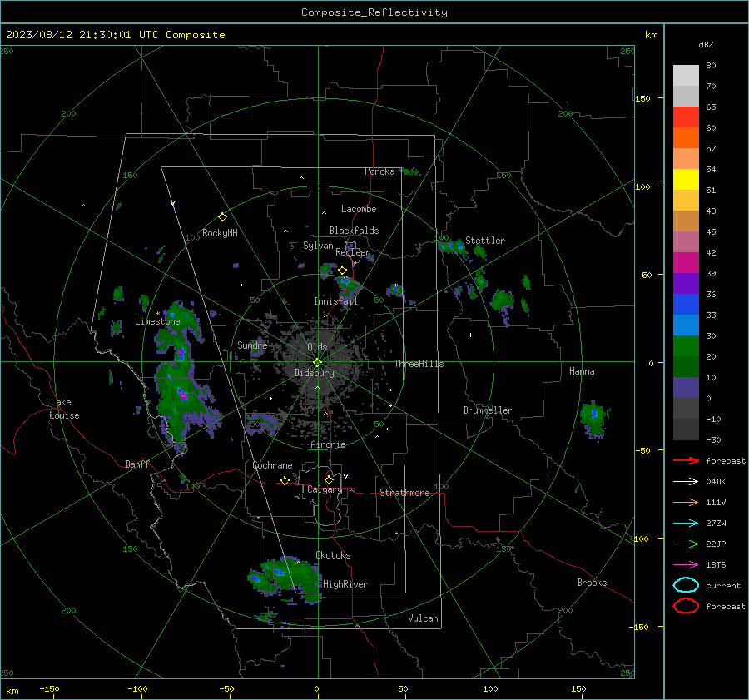The image size is (749, 700).
Task: Click the 18TS legend text
Action: 716,565
